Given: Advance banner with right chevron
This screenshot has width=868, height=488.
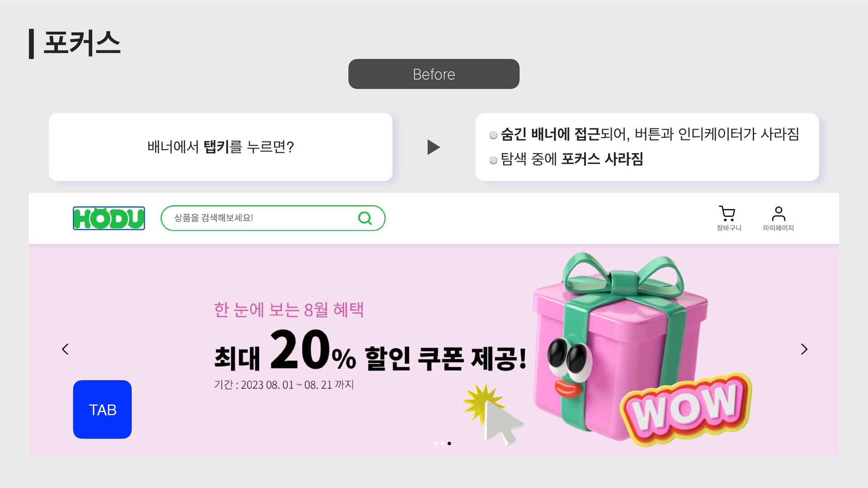Looking at the screenshot, I should [804, 349].
